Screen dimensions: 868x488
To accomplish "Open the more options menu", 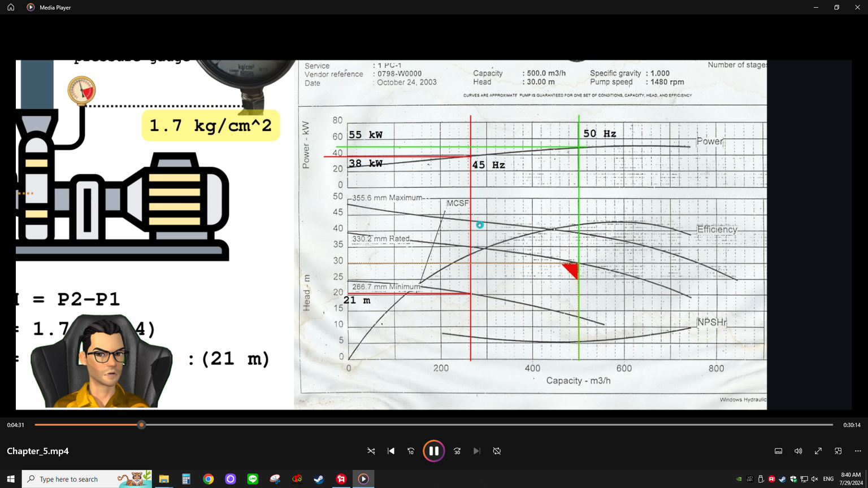I will [x=858, y=451].
